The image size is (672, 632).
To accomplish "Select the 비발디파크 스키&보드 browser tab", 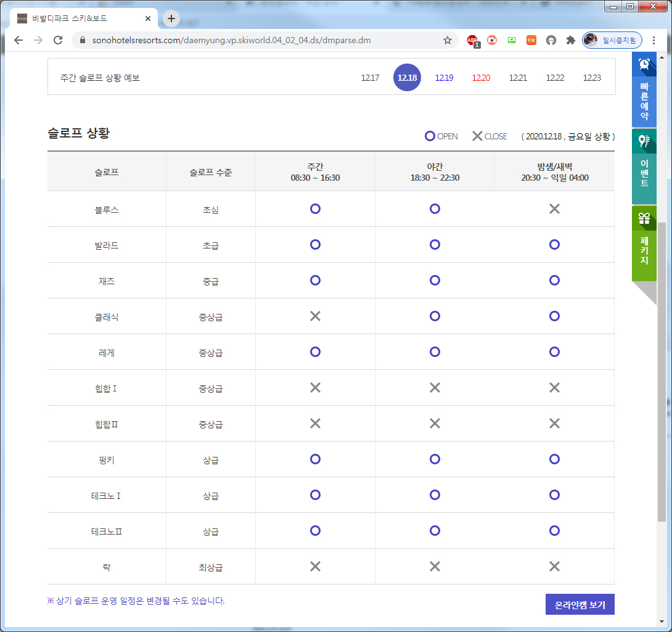I will 84,18.
